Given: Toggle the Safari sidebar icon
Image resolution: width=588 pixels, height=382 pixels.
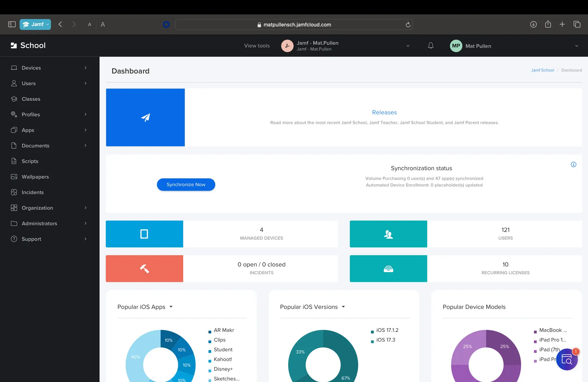Looking at the screenshot, I should (12, 24).
